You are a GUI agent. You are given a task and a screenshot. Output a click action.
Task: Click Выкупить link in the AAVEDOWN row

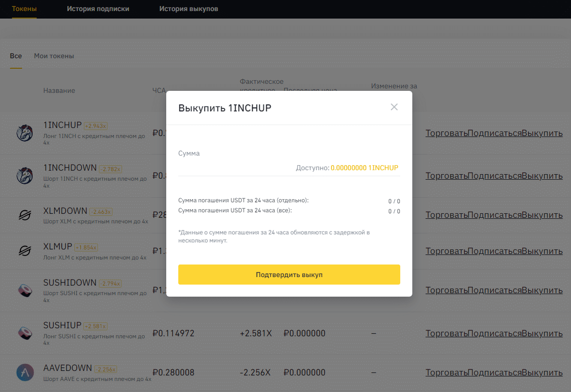coord(542,372)
